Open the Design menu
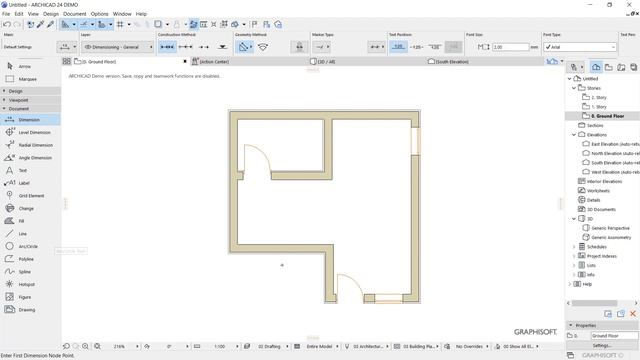This screenshot has width=640, height=360. 51,14
